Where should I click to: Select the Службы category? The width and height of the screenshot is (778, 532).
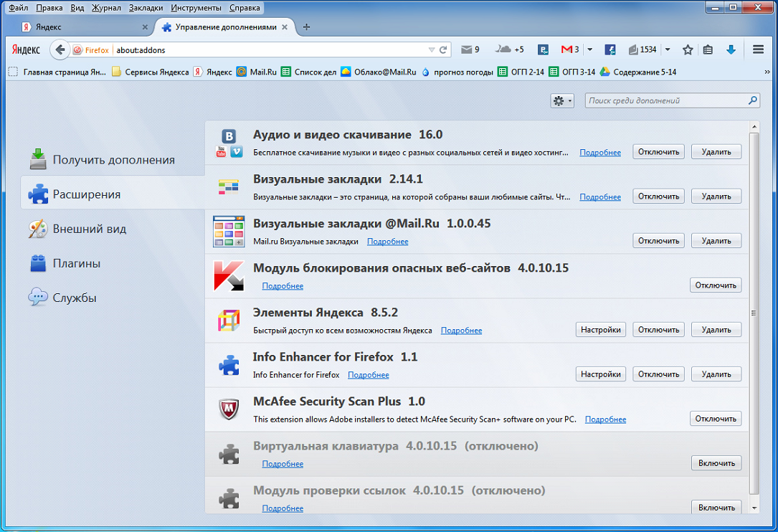[113, 298]
